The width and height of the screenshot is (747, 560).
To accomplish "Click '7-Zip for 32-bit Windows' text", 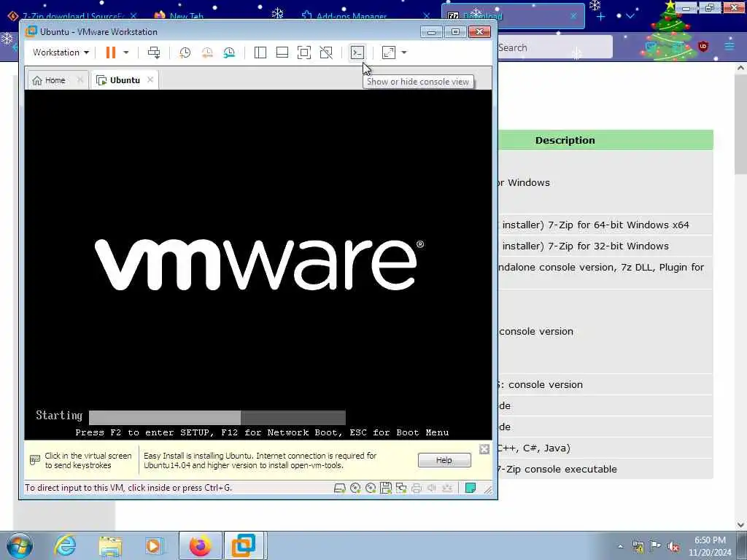I will tap(608, 246).
